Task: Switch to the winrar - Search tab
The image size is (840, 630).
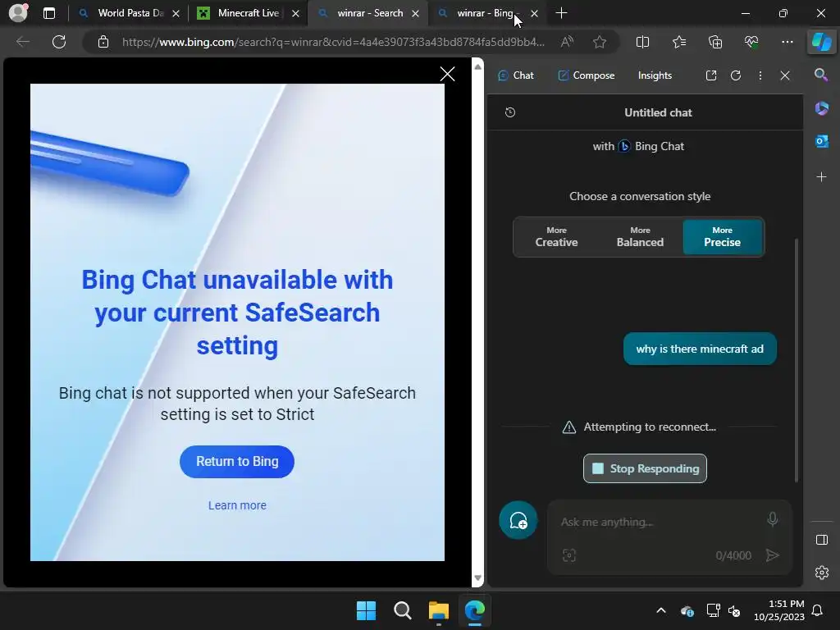Action: click(x=370, y=13)
